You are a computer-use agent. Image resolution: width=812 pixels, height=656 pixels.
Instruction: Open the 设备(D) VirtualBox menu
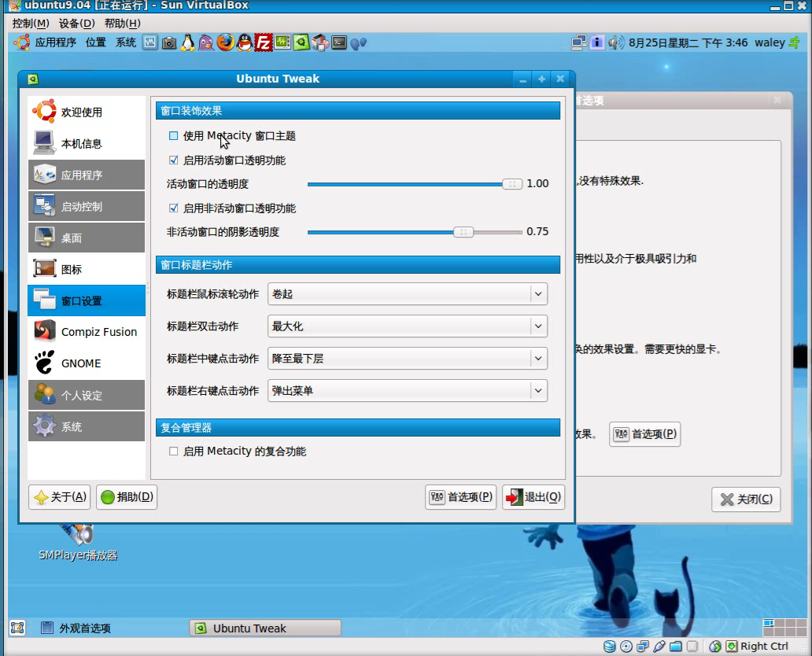click(76, 24)
